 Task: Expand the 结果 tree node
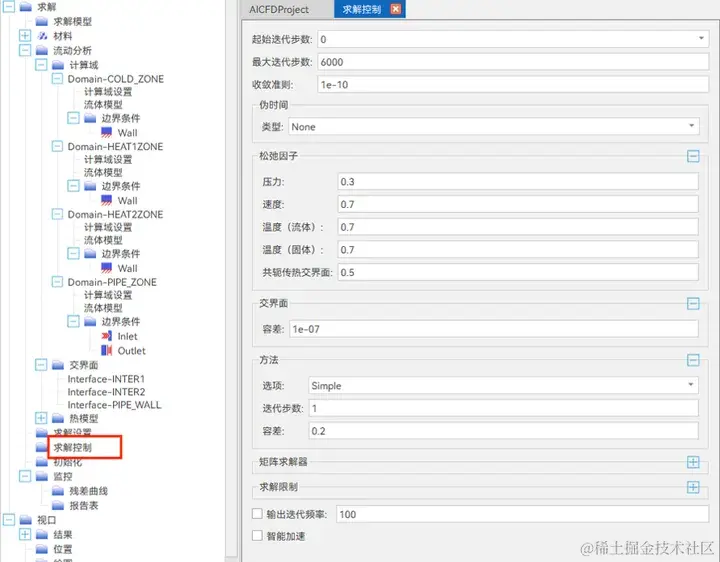(x=25, y=534)
